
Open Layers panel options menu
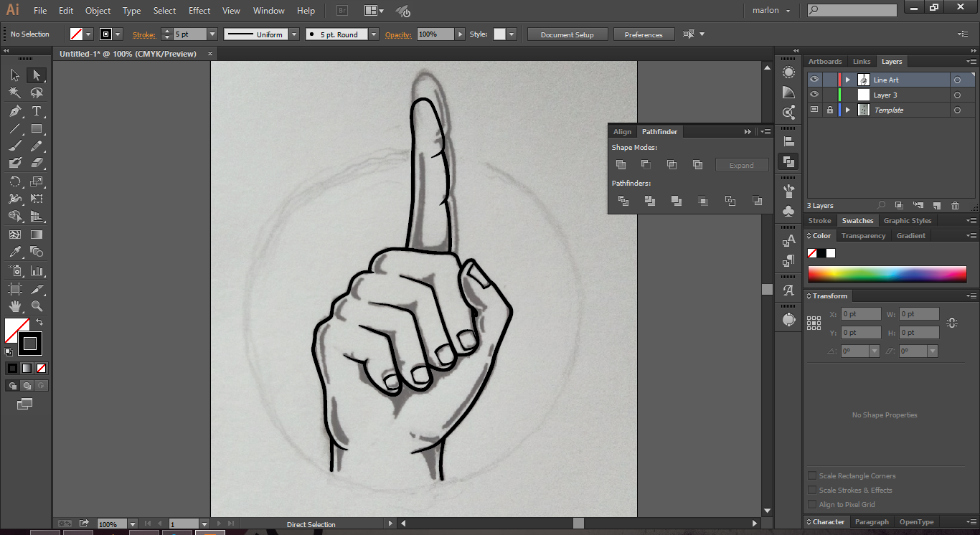(x=970, y=62)
